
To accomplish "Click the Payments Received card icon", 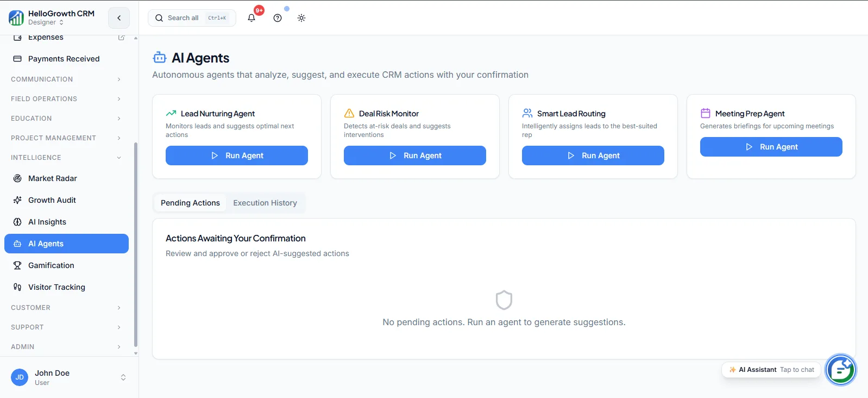I will click(x=17, y=59).
